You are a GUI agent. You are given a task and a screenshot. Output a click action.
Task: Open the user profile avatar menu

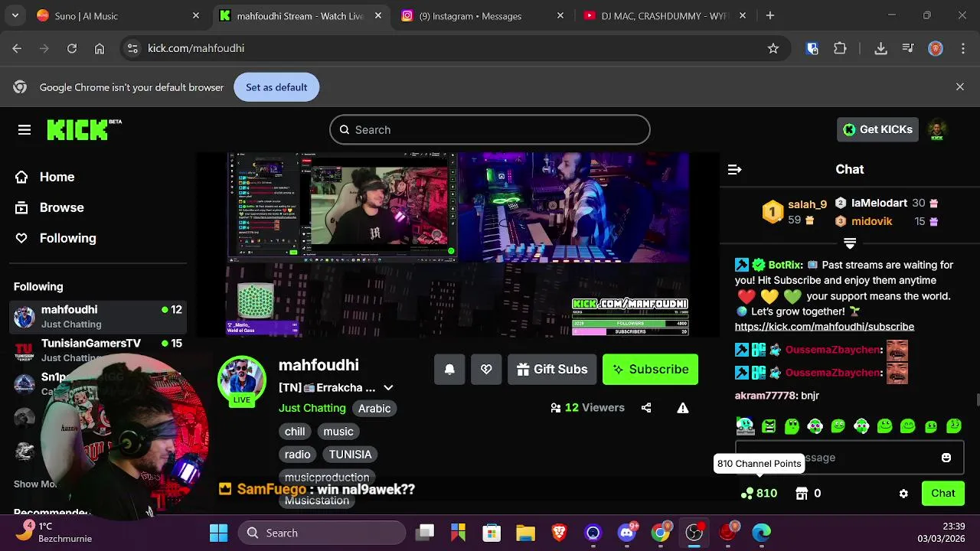click(937, 129)
